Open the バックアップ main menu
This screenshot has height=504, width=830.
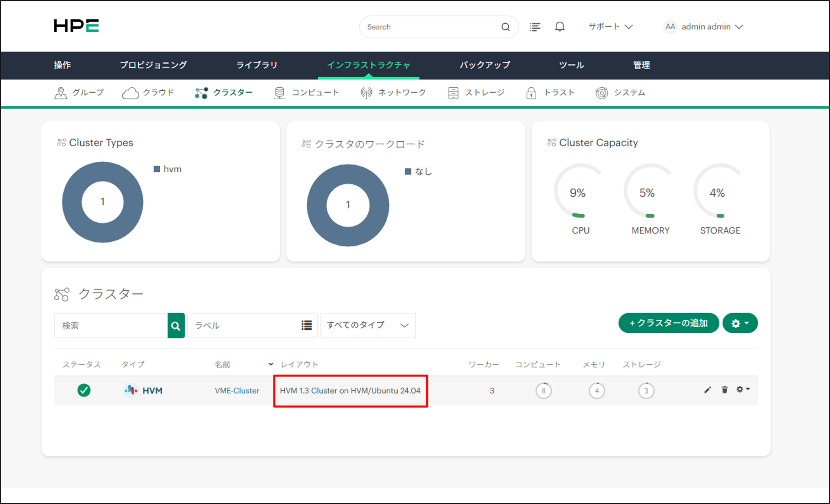click(485, 65)
